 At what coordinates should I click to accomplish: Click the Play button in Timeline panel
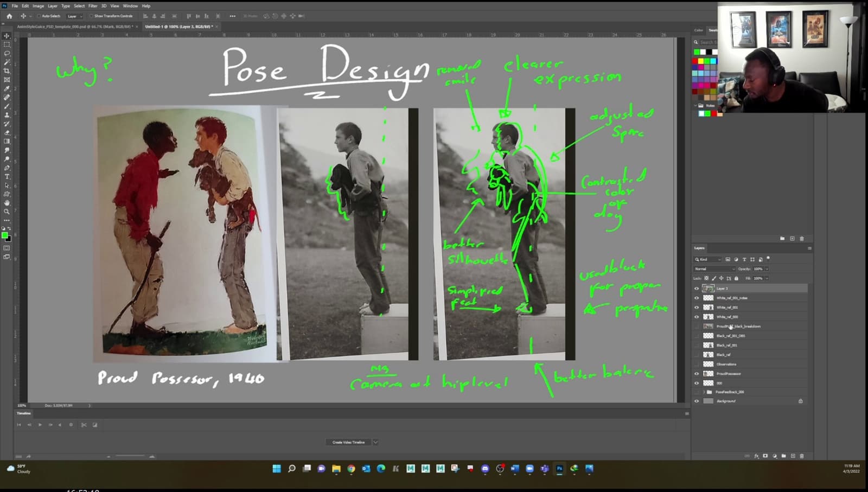(40, 425)
